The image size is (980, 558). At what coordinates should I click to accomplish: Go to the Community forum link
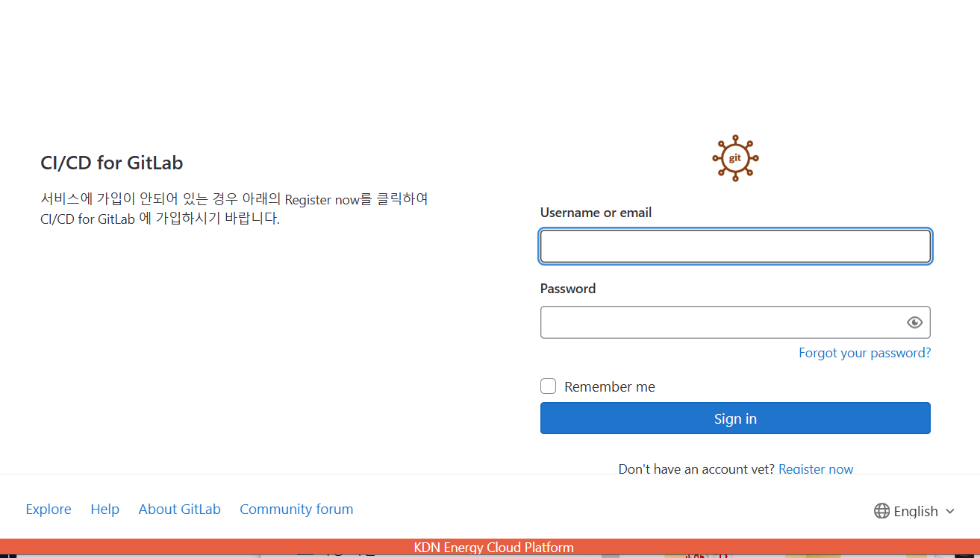coord(296,510)
